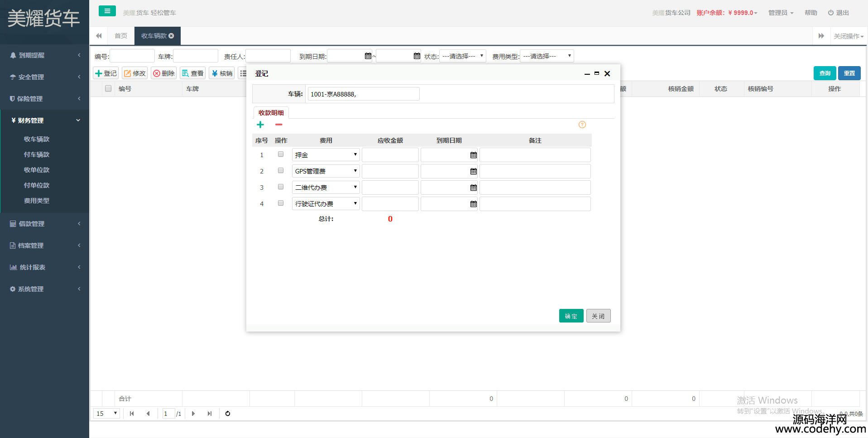Click the 修改 edit toolbar button
This screenshot has width=868, height=438.
click(135, 73)
